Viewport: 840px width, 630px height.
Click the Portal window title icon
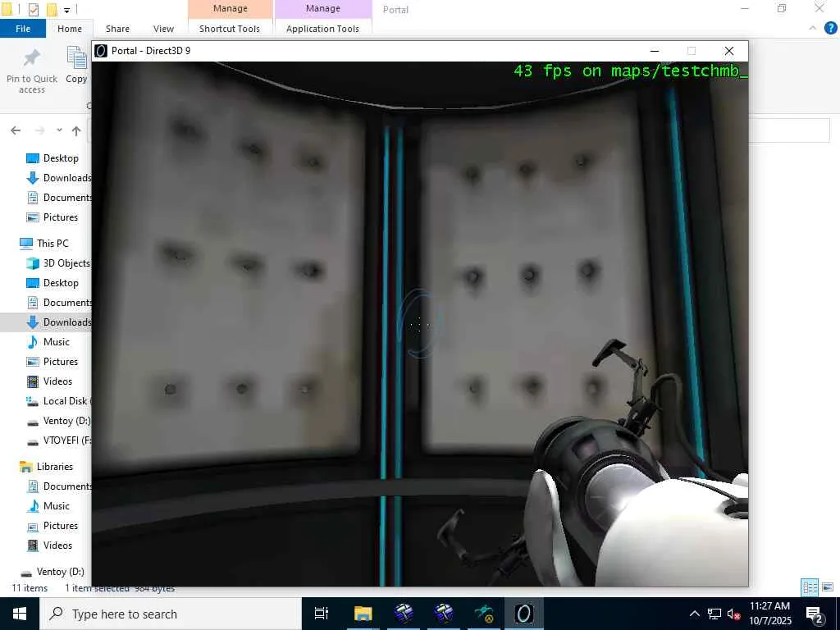101,51
